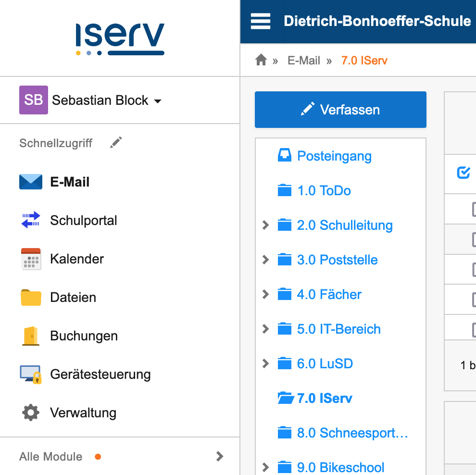Open the Posteingang inbox folder

334,156
